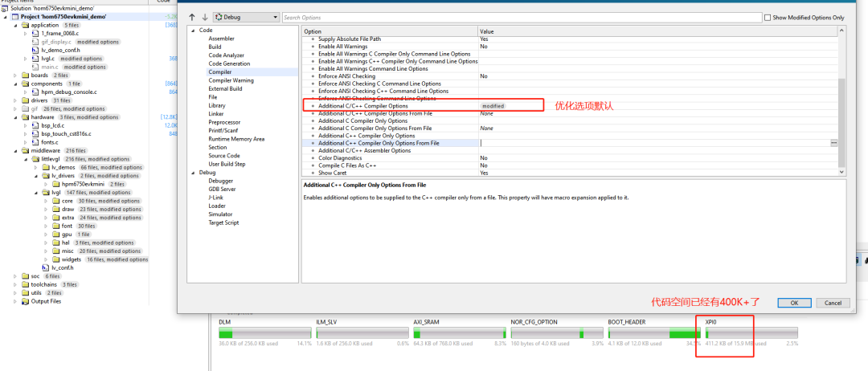Select the Target Script debug category
The width and height of the screenshot is (868, 371).
tap(223, 222)
